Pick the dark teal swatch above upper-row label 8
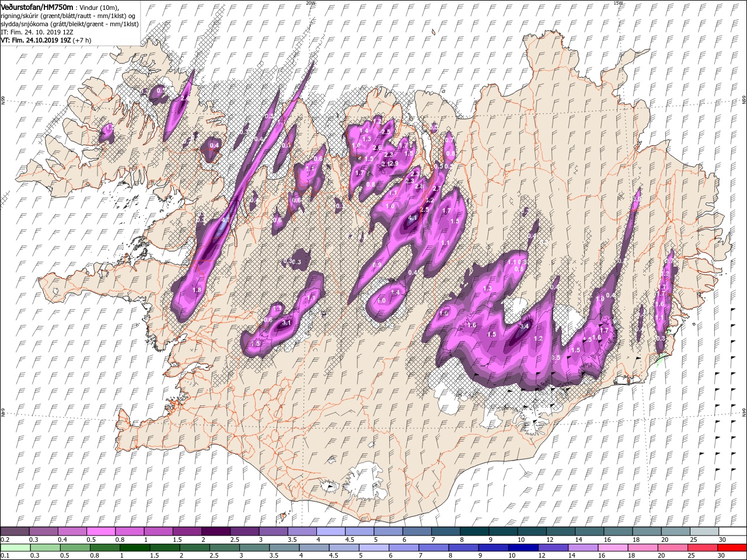This screenshot has height=560, width=747. (474, 531)
